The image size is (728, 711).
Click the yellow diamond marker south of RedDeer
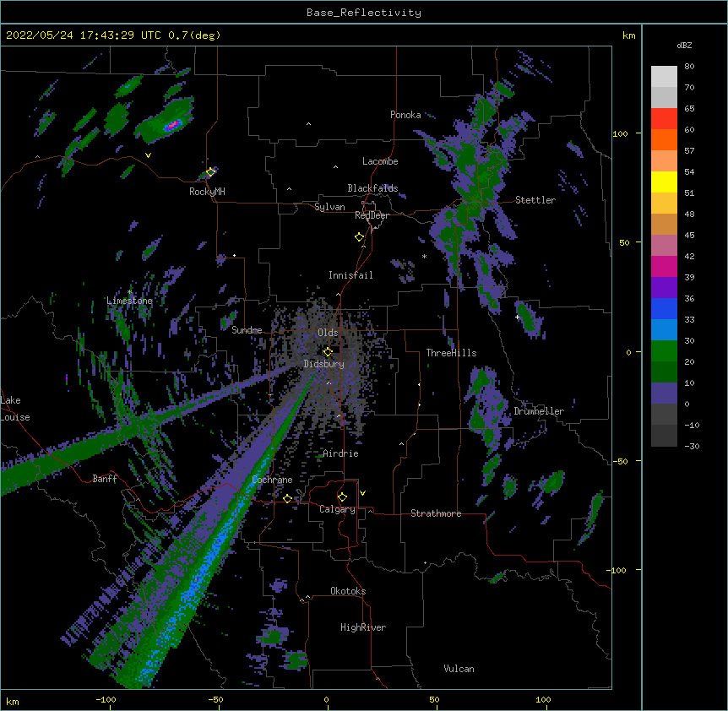click(x=359, y=237)
